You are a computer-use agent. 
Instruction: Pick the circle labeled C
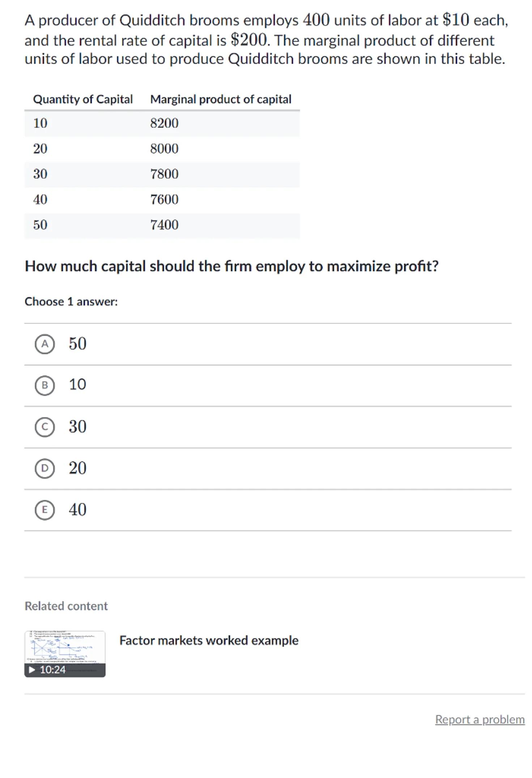45,427
